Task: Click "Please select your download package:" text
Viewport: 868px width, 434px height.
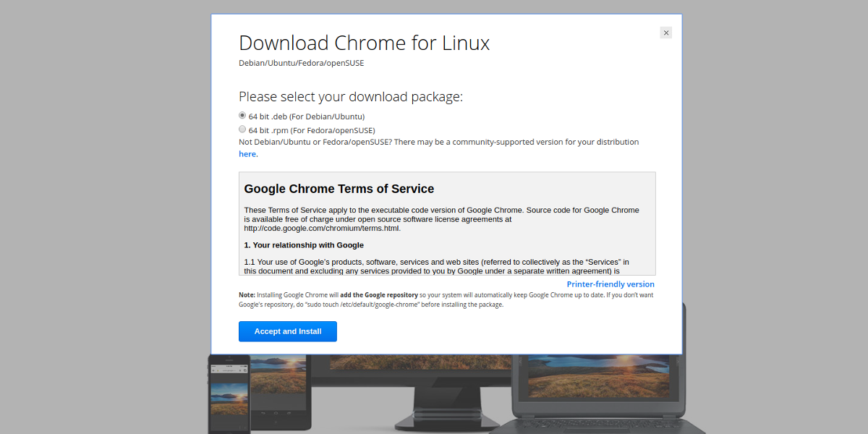Action: (351, 96)
